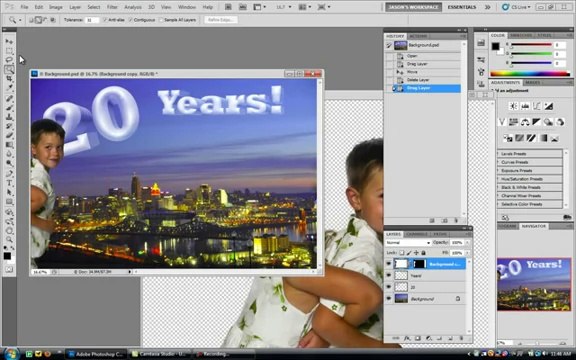Select the Gradient tool
The width and height of the screenshot is (576, 360).
[9, 145]
